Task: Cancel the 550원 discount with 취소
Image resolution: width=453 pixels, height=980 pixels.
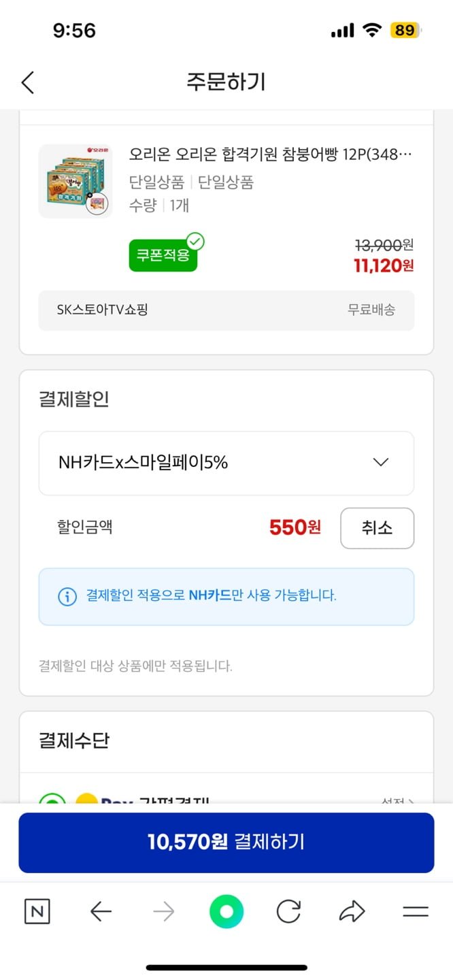Action: point(377,528)
